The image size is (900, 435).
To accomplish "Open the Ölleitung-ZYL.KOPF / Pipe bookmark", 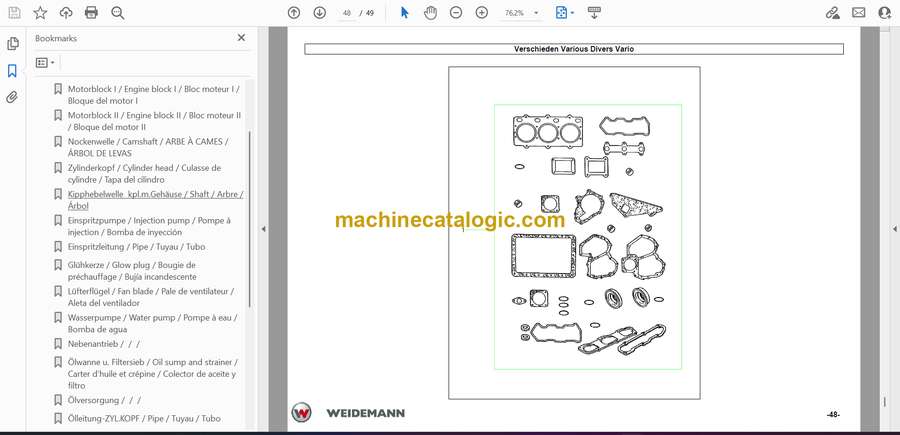I will tap(143, 419).
